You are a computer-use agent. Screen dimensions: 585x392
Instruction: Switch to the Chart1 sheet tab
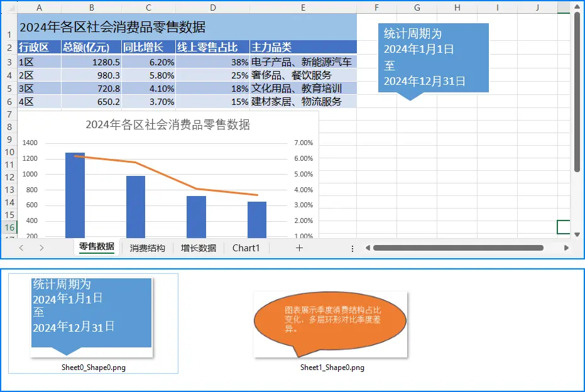click(246, 248)
